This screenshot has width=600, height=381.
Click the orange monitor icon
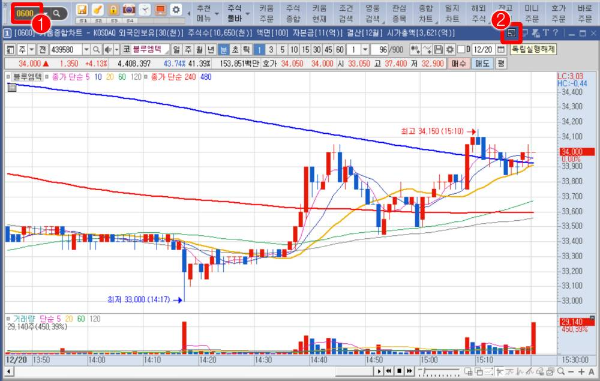(160, 10)
